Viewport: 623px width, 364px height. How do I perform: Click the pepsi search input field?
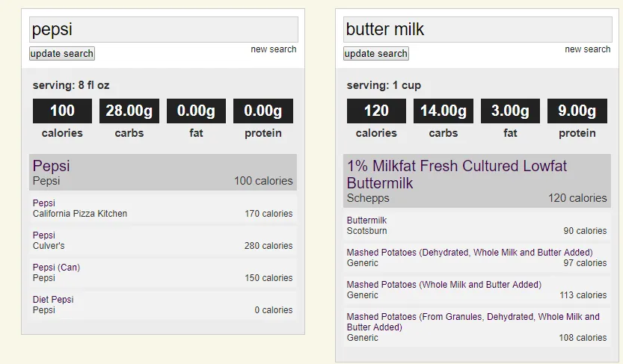point(163,29)
